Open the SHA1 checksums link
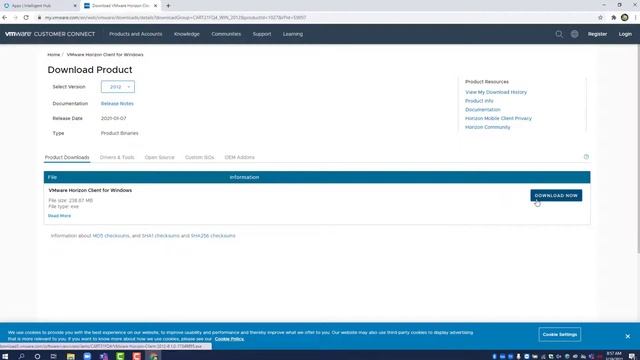640x360 pixels. (160, 236)
